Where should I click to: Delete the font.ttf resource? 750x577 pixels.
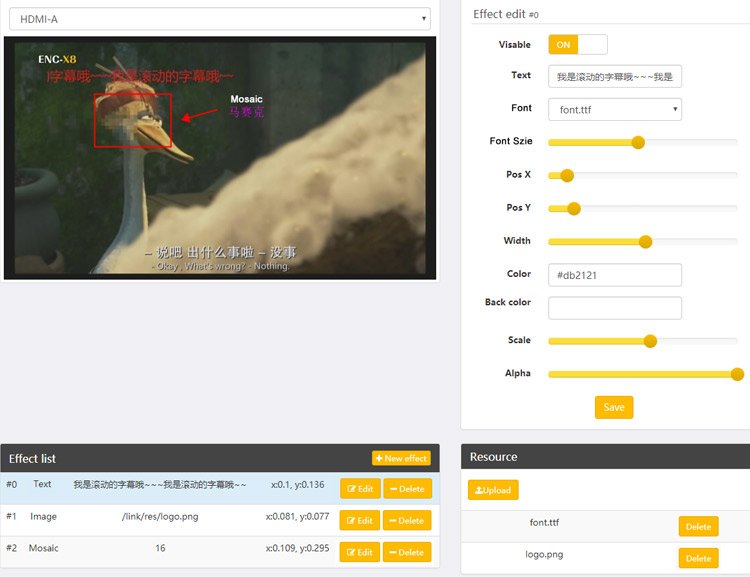[x=698, y=526]
